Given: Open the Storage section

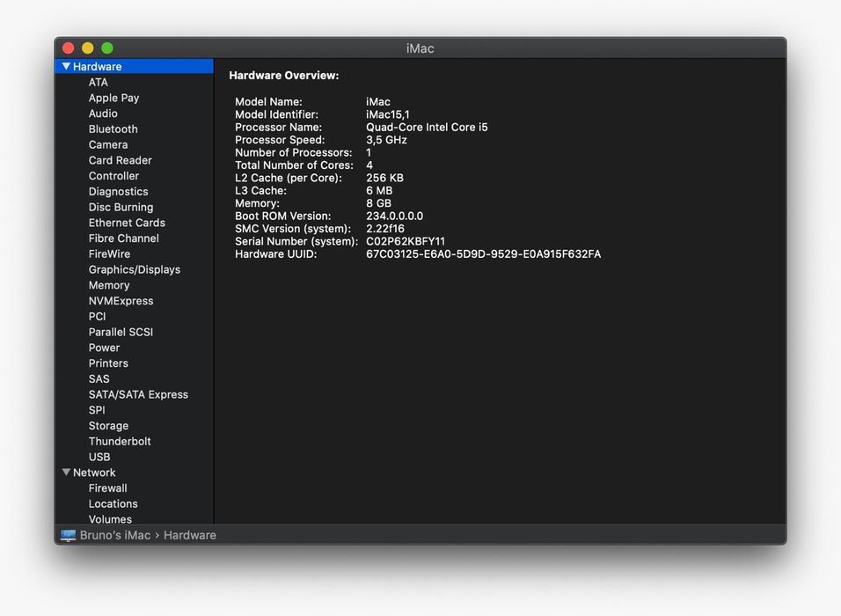Looking at the screenshot, I should tap(108, 426).
